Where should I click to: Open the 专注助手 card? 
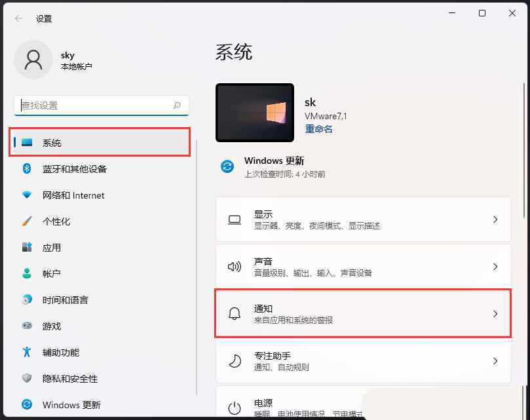364,361
